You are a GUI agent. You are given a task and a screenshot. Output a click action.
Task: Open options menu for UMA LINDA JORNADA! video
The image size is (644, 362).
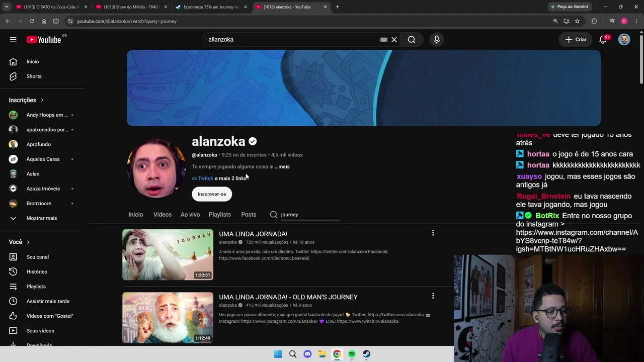tap(433, 233)
